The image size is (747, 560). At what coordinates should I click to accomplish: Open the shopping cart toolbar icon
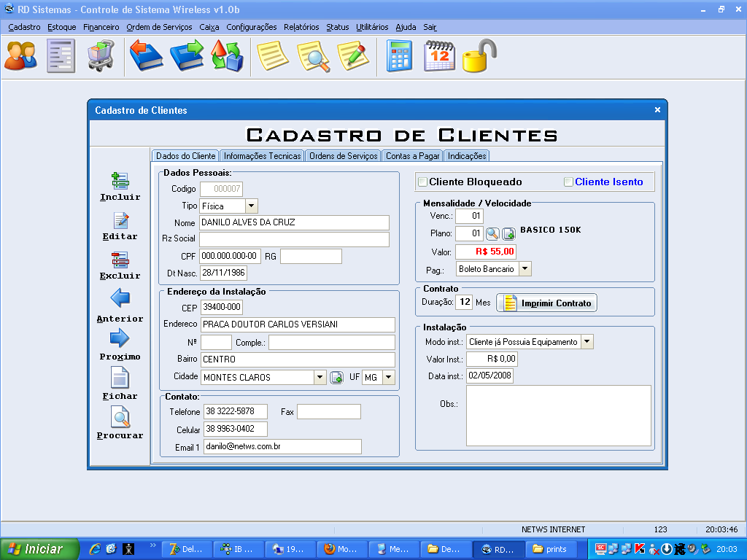coord(101,56)
